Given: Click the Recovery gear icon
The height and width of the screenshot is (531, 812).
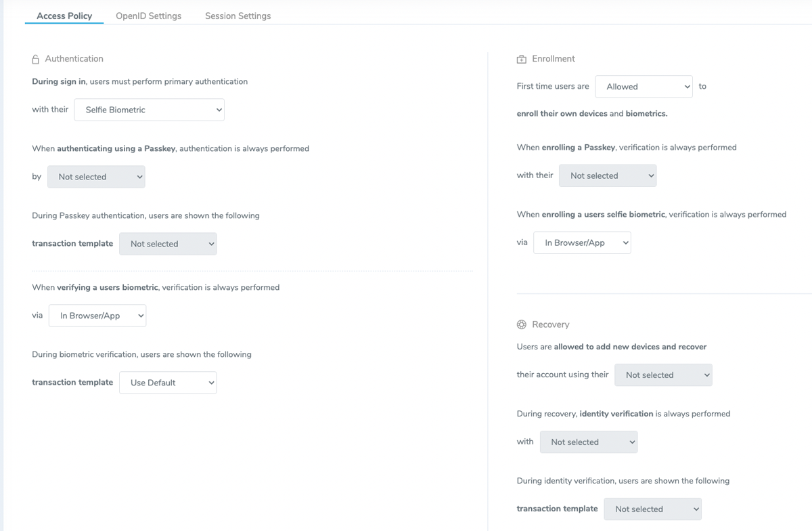Looking at the screenshot, I should click(520, 324).
